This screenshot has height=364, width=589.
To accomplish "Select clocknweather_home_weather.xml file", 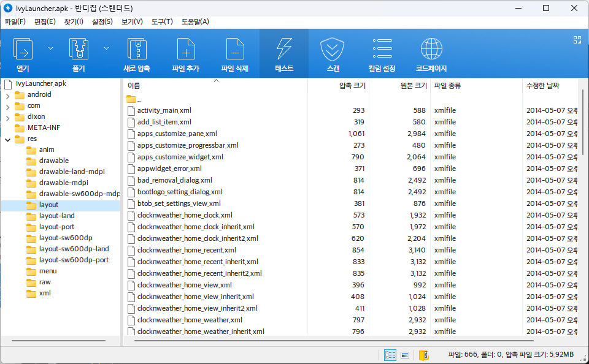I will tap(190, 320).
